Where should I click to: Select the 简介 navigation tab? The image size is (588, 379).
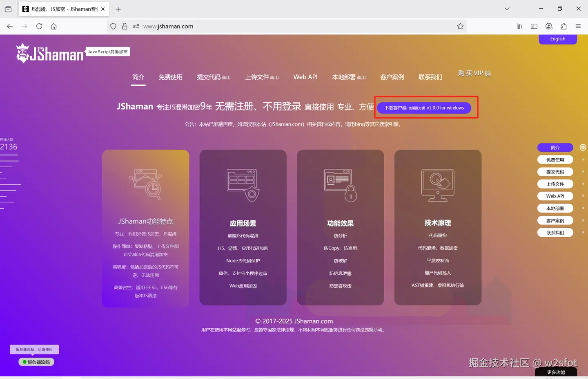coord(138,77)
